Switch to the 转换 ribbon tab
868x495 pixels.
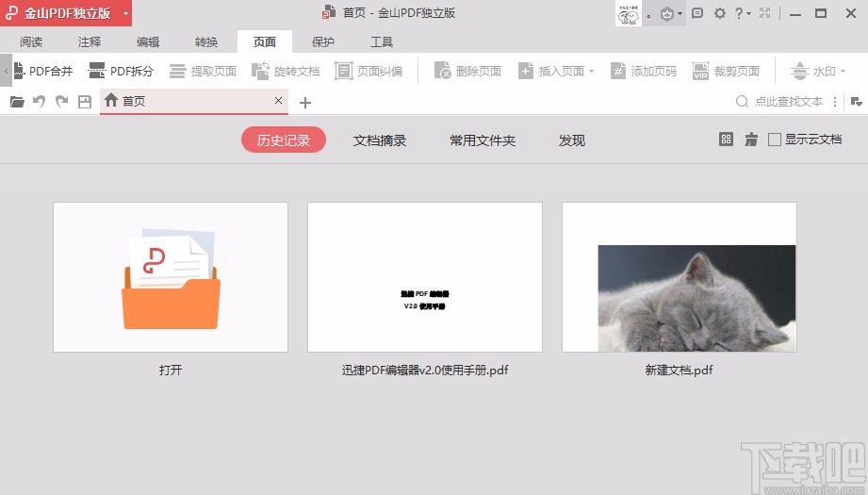[x=206, y=41]
